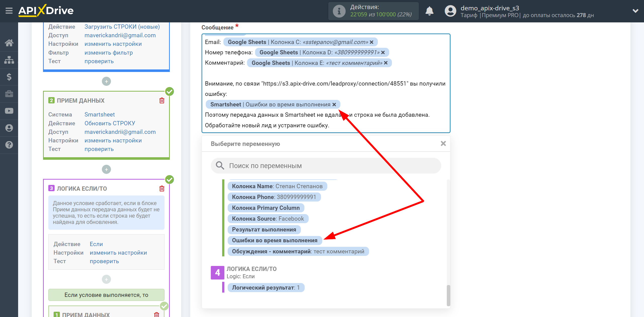Click the ApiX-Drive logo
The height and width of the screenshot is (317, 644).
(46, 11)
